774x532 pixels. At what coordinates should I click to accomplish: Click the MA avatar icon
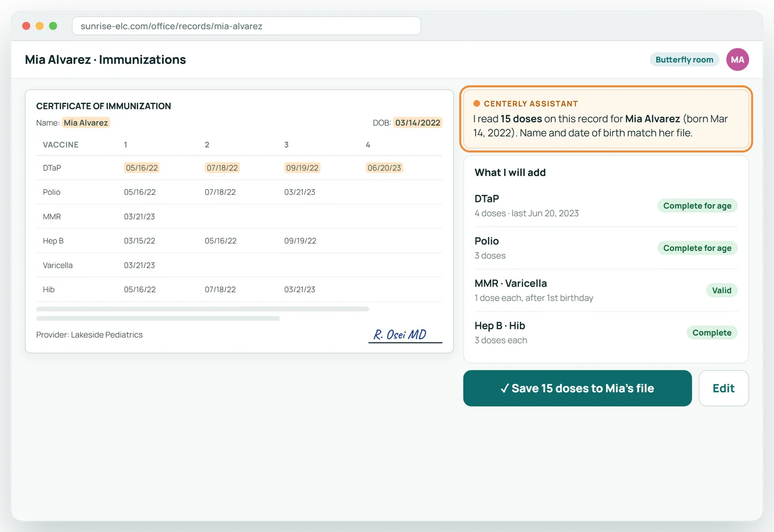pyautogui.click(x=738, y=60)
